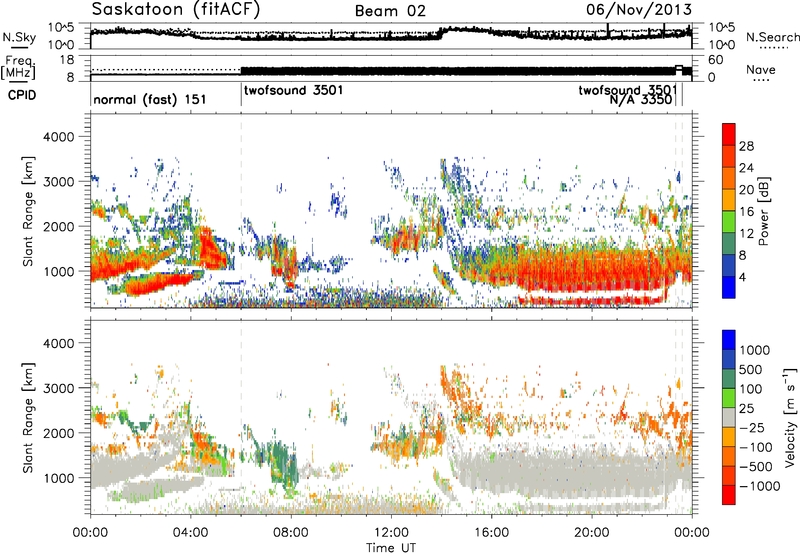
Task: Click '4000' tick on power panel
Action: (58, 137)
